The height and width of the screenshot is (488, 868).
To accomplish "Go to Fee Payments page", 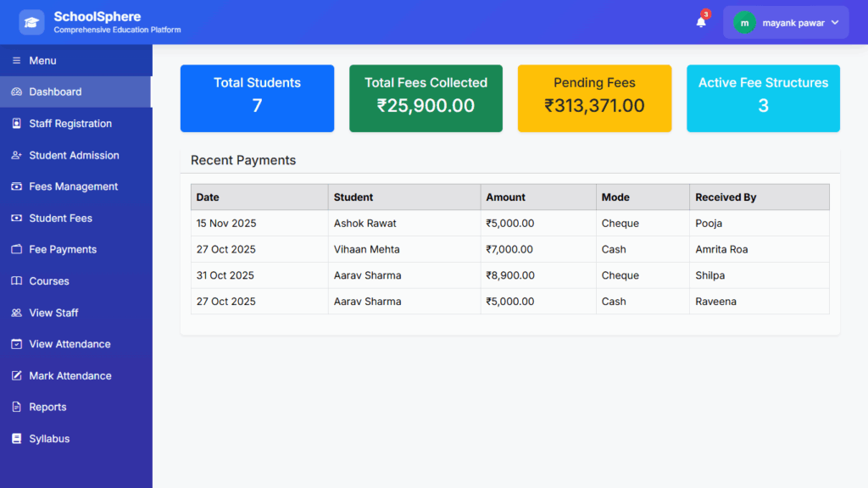I will (x=63, y=250).
